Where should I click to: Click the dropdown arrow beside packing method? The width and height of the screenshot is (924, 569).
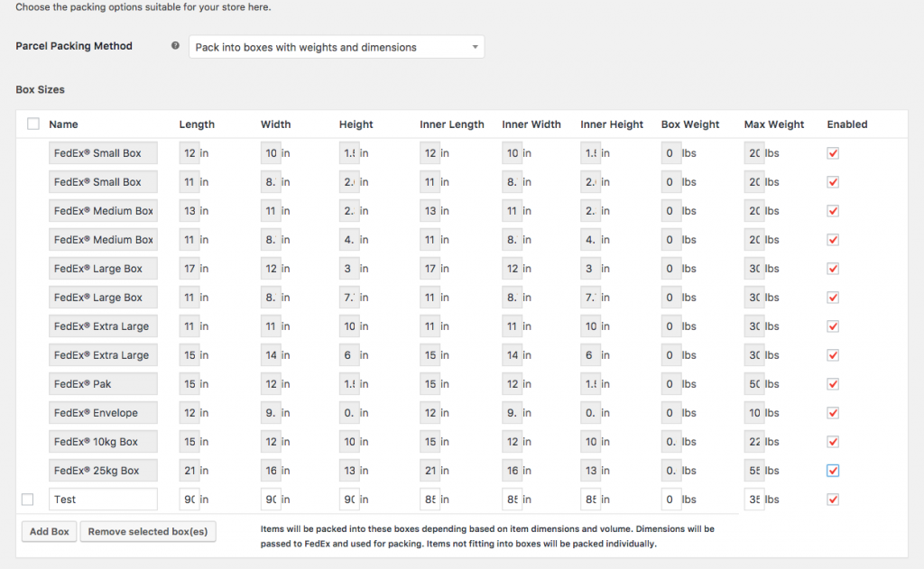pyautogui.click(x=475, y=47)
